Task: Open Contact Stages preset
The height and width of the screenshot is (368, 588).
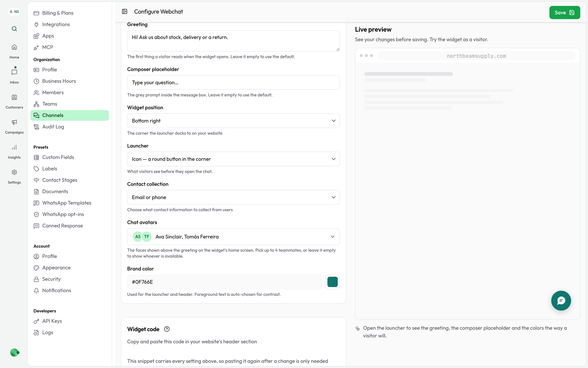Action: pos(69,180)
